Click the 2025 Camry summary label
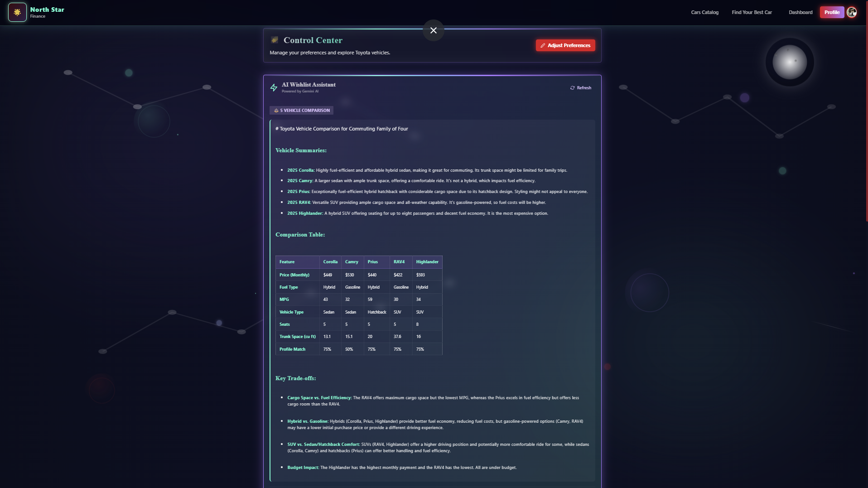The image size is (868, 488). 300,181
